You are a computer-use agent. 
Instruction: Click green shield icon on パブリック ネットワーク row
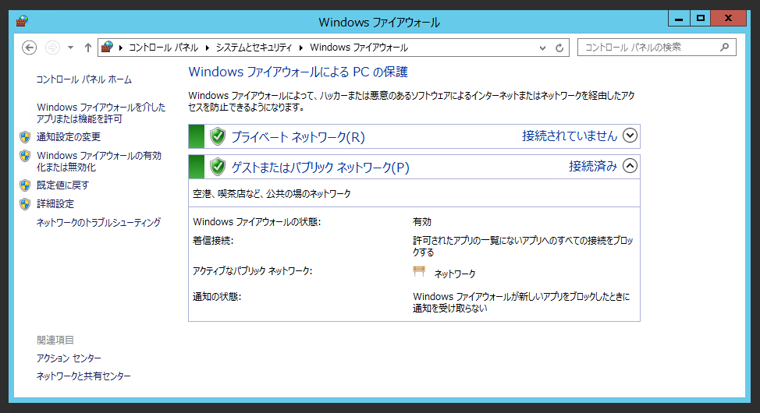(x=218, y=167)
